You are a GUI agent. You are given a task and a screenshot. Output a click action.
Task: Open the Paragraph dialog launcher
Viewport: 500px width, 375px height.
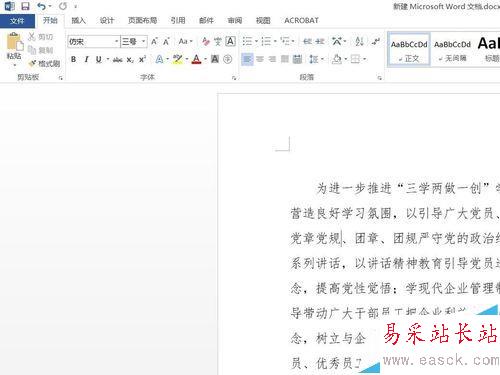[x=379, y=78]
